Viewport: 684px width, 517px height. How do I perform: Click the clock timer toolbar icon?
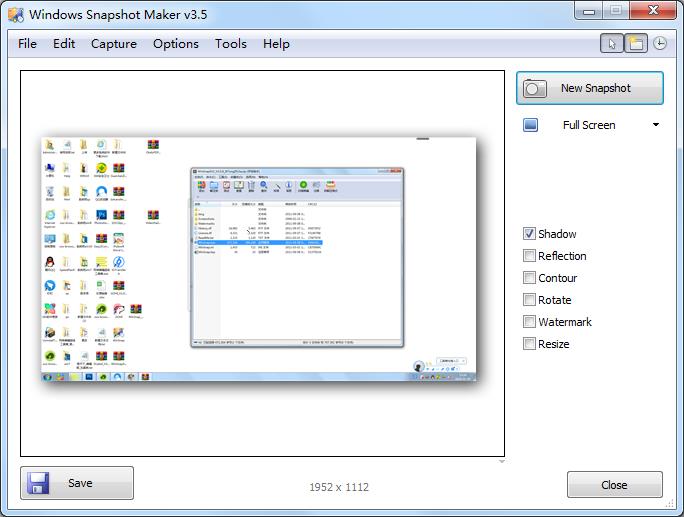[x=660, y=44]
